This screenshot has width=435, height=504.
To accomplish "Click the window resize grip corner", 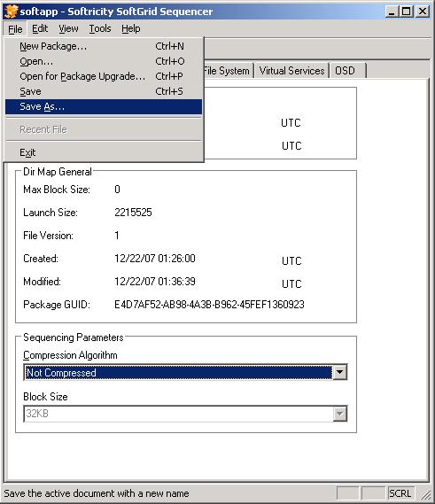I will tap(426, 494).
